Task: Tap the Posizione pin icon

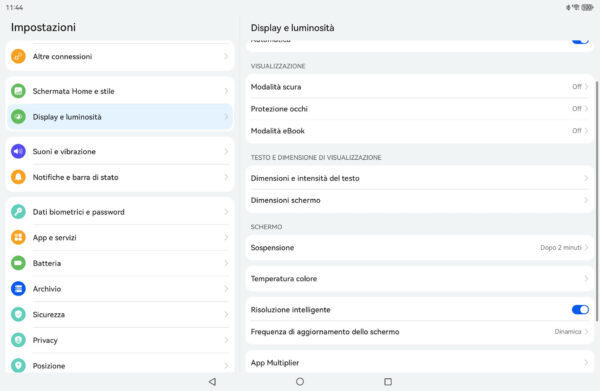Action: tap(18, 365)
